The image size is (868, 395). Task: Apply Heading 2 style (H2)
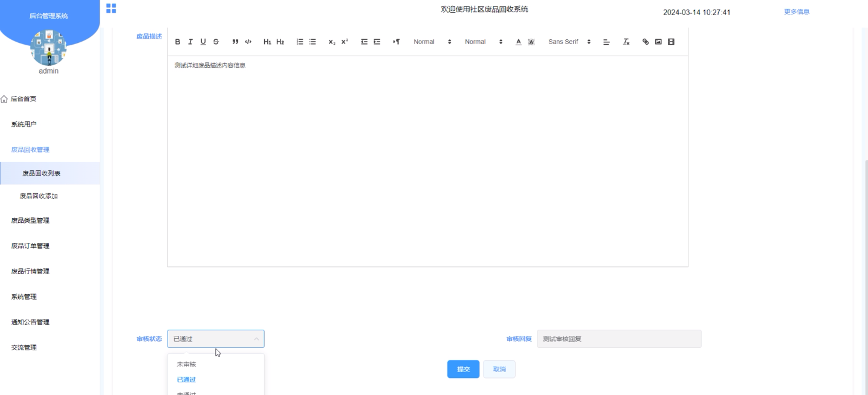click(280, 42)
